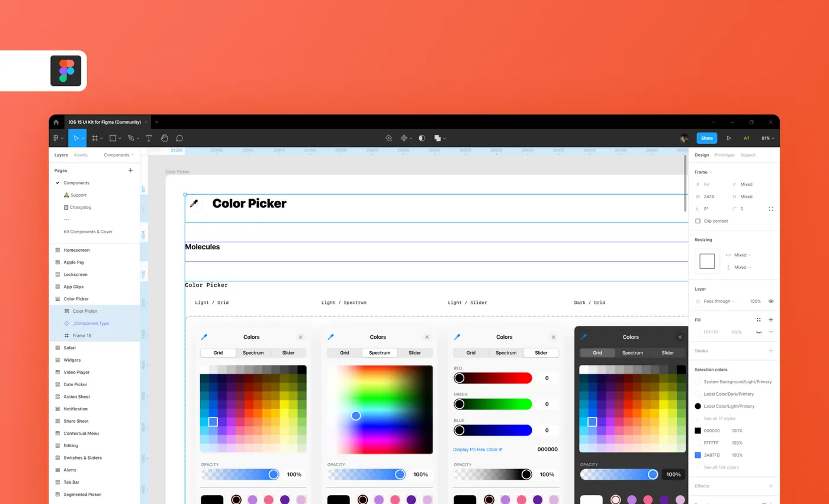Viewport: 829px width, 504px height.
Task: Add an effect with plus icon
Action: [x=771, y=486]
